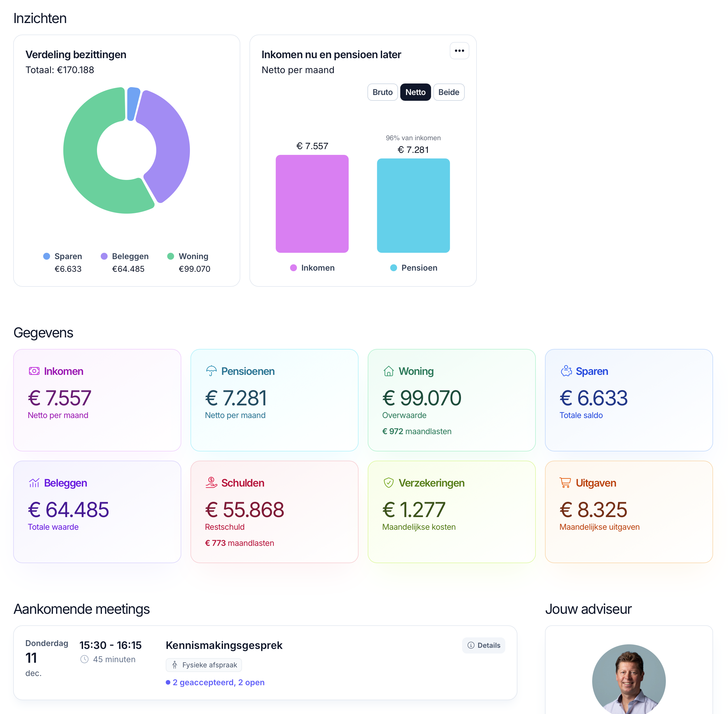
Task: Switch chart to Bruto view
Action: 382,92
